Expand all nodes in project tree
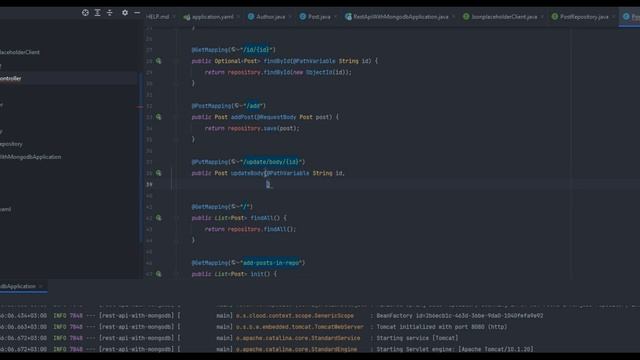This screenshot has height=360, width=640. click(x=97, y=13)
